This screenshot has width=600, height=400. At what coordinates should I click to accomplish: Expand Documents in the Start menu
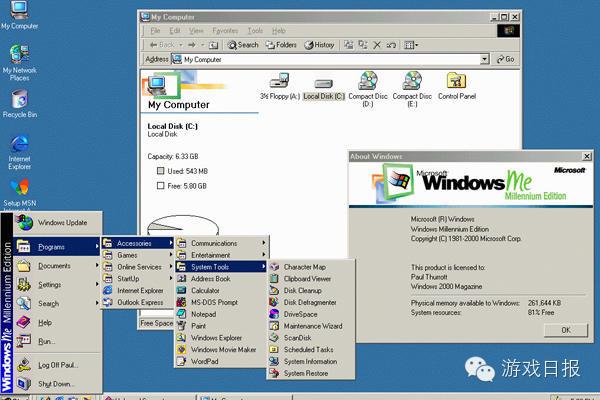58,266
